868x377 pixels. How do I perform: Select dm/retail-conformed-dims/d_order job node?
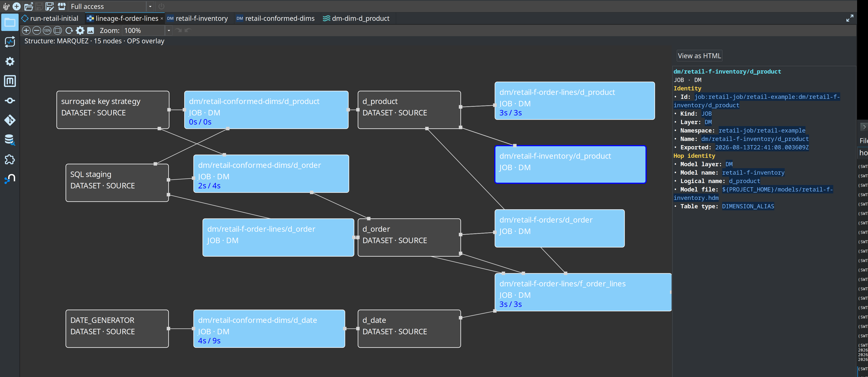[x=271, y=174]
